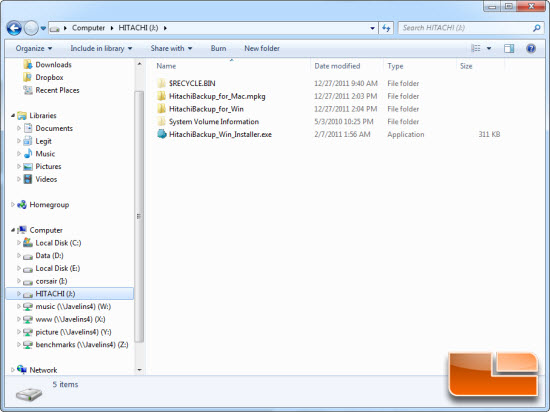Image resolution: width=550 pixels, height=412 pixels.
Task: Open the Organize dropdown menu
Action: pos(34,48)
